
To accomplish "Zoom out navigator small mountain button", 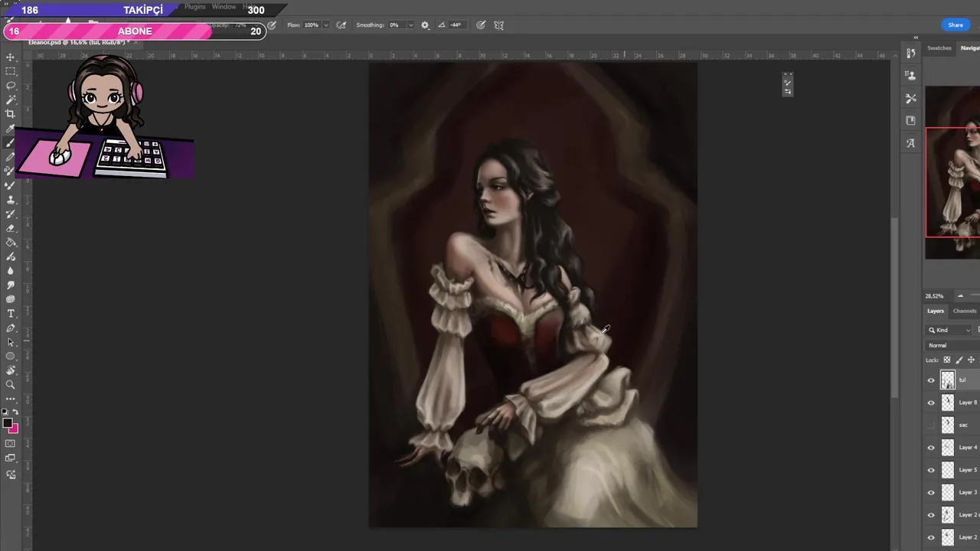I will coord(960,295).
